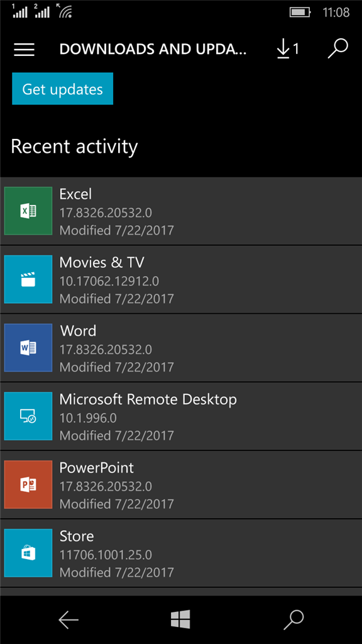
Task: Select the green Excel app icon
Action: (x=28, y=211)
